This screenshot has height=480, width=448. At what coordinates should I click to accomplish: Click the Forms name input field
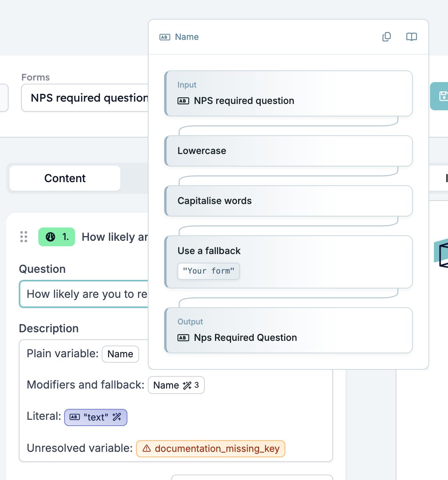pos(85,98)
